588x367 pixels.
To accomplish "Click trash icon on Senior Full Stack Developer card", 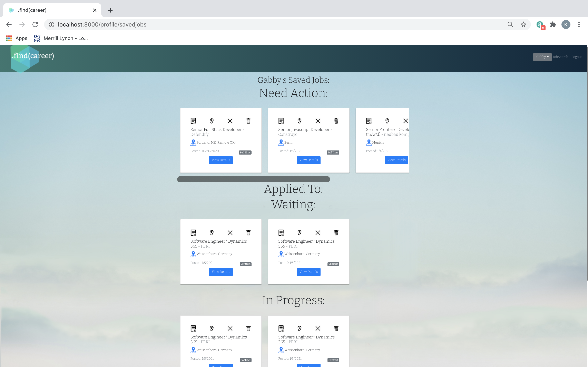I will pos(248,121).
